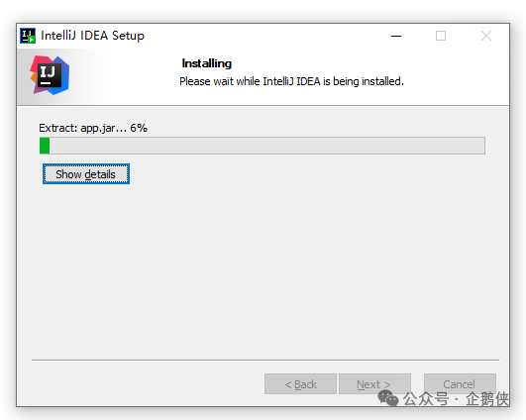
Task: Cancel the installation
Action: pos(460,384)
